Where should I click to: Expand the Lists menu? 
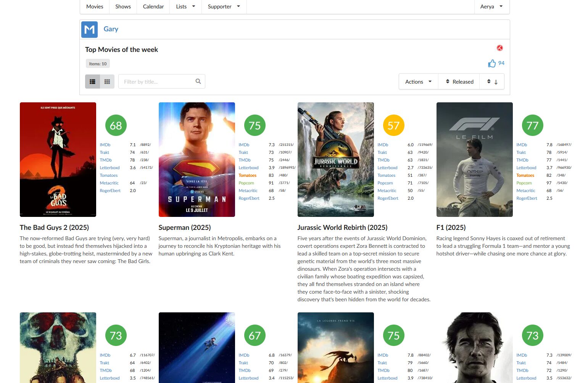tap(185, 6)
